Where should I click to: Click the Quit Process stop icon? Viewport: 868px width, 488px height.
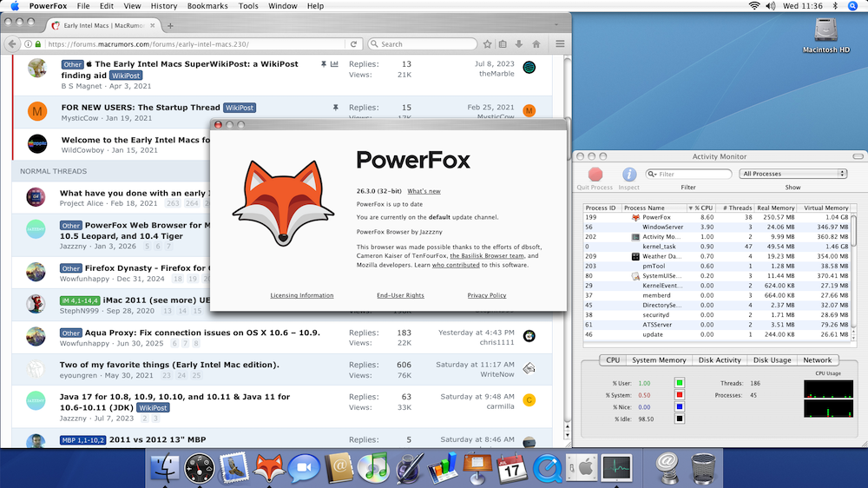click(x=595, y=175)
